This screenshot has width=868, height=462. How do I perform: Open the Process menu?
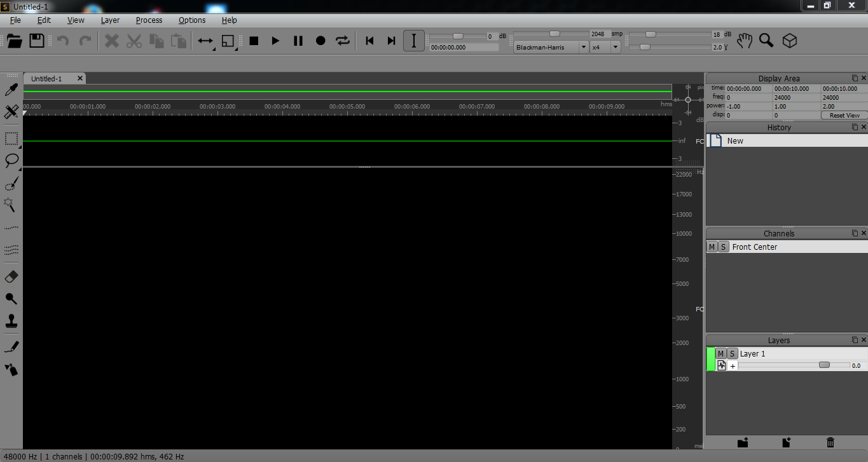(149, 20)
